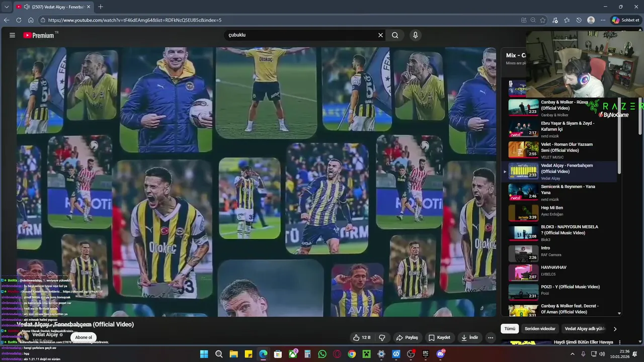The image size is (644, 362).
Task: Share the video via Paylaş
Action: pos(407,337)
